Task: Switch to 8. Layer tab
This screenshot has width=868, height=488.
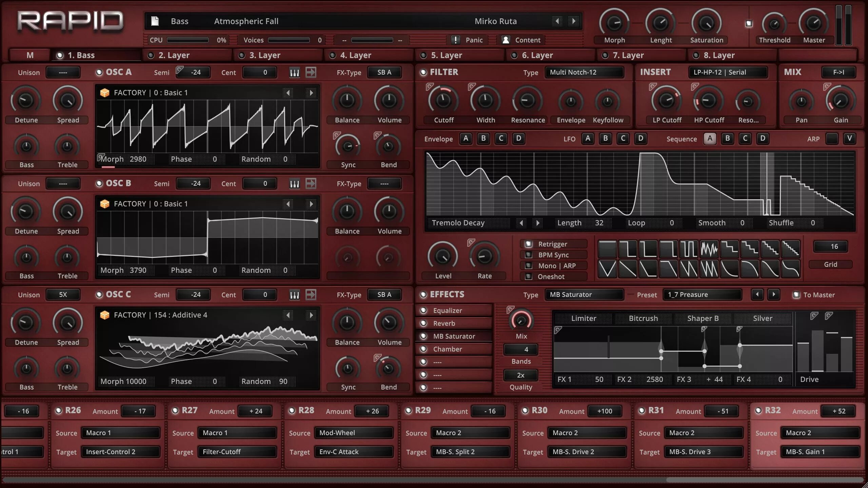Action: [732, 55]
